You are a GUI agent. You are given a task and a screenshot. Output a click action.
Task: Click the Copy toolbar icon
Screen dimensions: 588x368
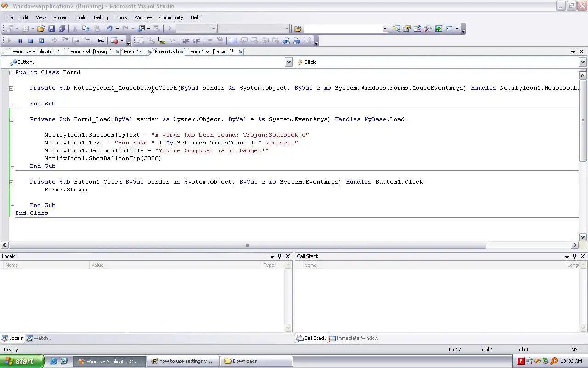tap(85, 29)
